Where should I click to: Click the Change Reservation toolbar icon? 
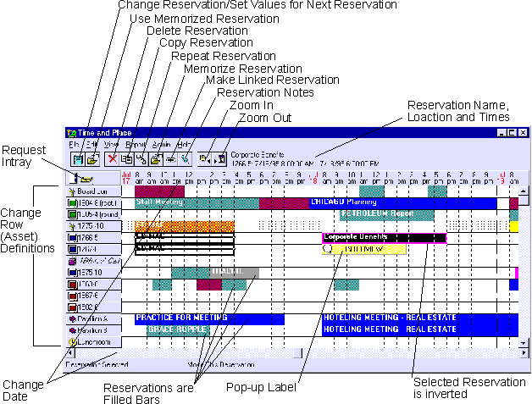(x=76, y=158)
